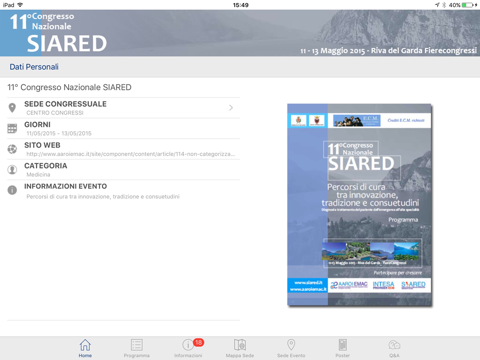Select the Percorsi di cura event description
Viewport: 480px width, 360px height.
point(103,197)
